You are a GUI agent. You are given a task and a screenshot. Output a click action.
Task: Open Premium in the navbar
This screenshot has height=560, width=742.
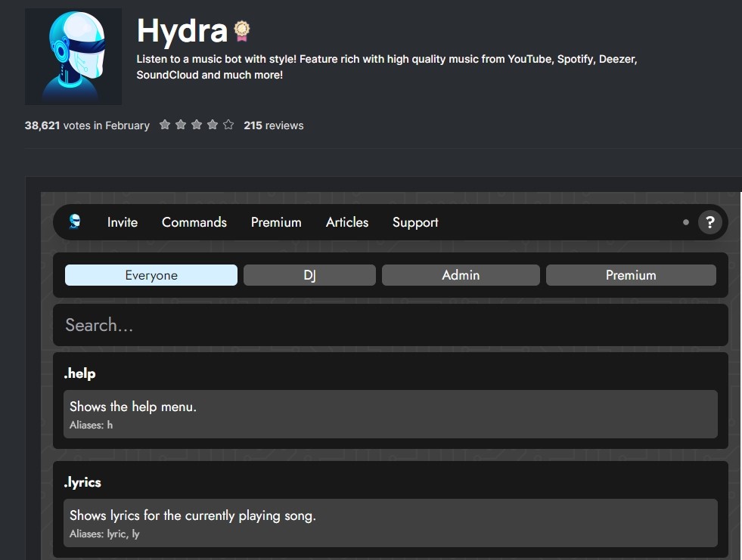coord(276,222)
